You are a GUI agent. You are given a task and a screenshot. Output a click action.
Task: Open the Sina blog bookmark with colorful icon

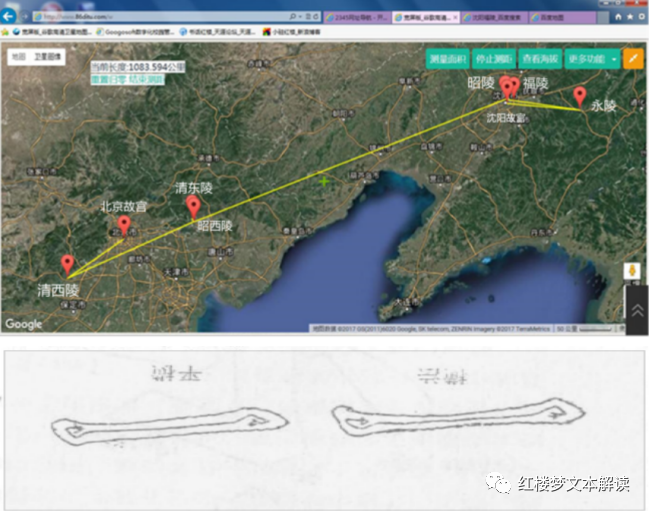tap(292, 32)
